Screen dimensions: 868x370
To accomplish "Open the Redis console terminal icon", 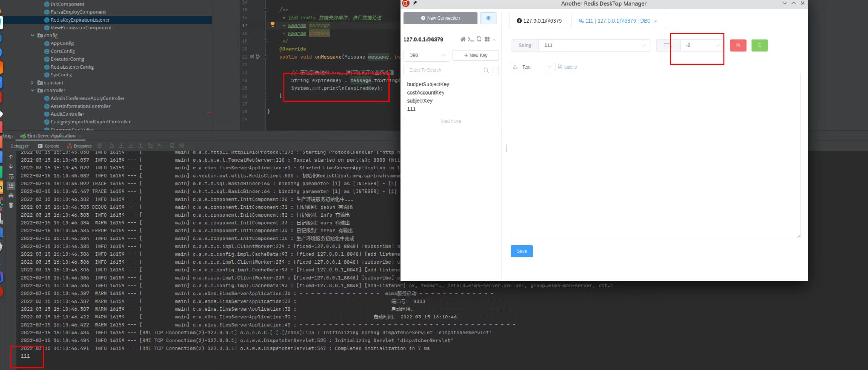I will pos(471,39).
